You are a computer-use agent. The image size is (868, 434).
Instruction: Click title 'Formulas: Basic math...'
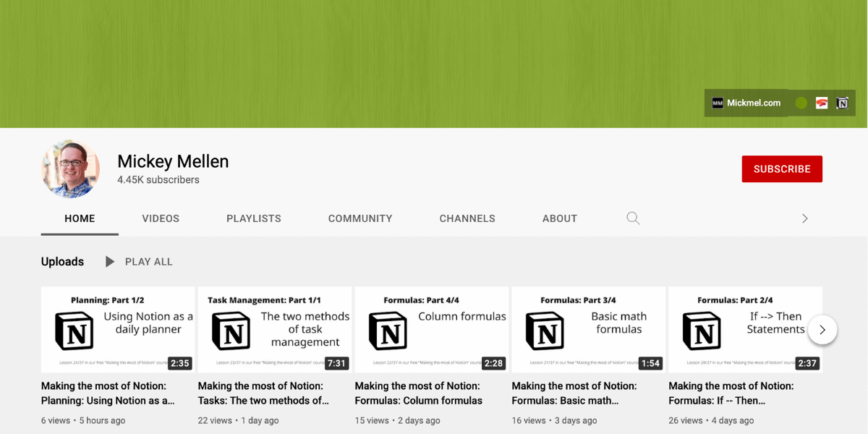pos(574,393)
